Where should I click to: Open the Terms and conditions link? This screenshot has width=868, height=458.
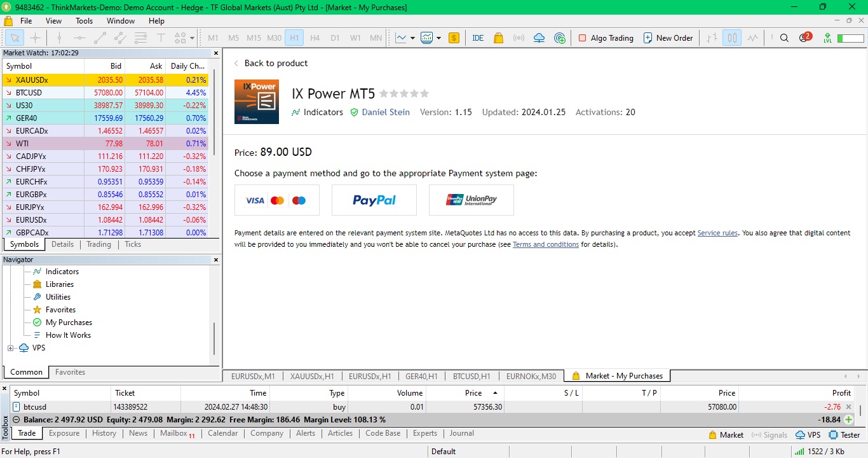click(x=546, y=244)
